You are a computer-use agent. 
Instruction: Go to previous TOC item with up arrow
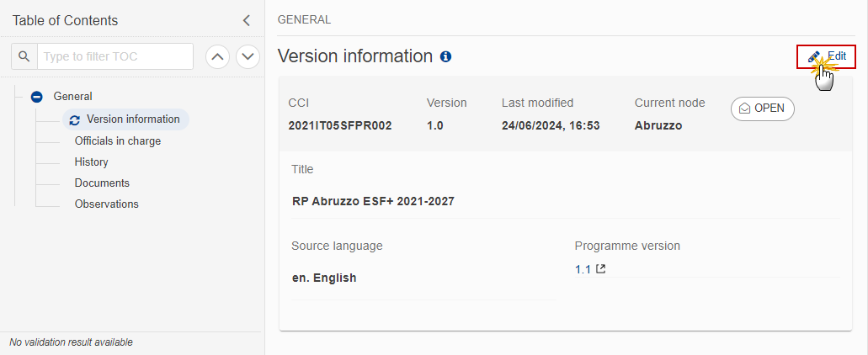click(x=217, y=56)
